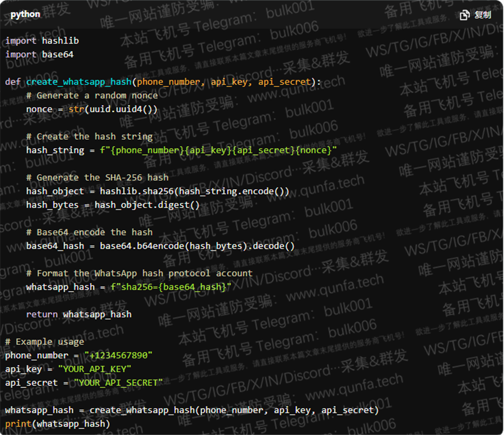Click the "print(whatsapp_hash)" line

pos(58,424)
